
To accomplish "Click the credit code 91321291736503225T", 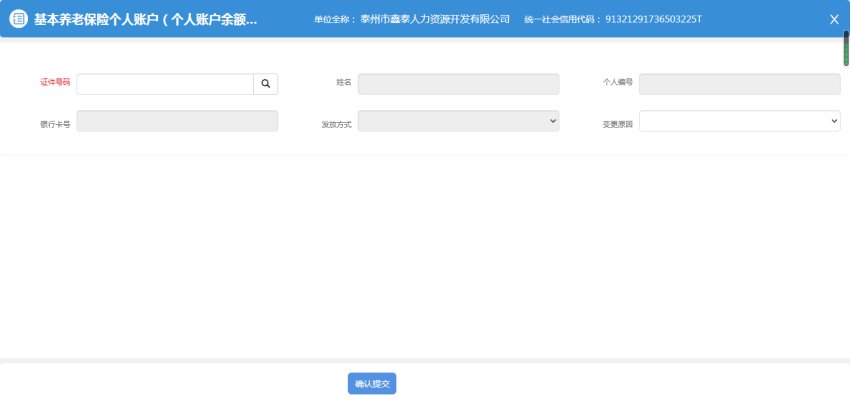I will click(x=653, y=19).
